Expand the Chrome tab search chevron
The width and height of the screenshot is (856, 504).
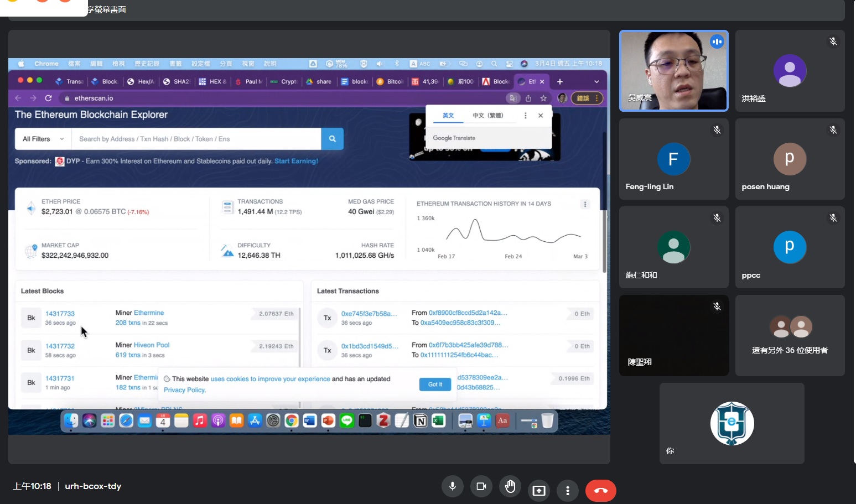[x=596, y=81]
